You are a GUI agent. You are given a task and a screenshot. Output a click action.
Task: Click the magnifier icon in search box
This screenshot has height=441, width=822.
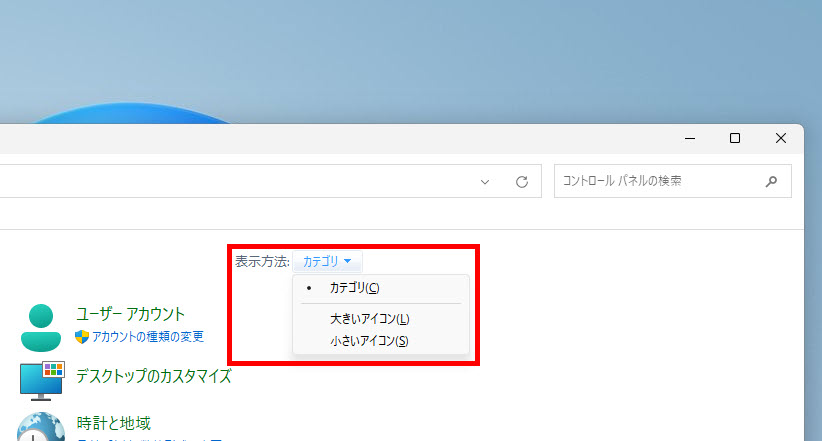pos(771,182)
